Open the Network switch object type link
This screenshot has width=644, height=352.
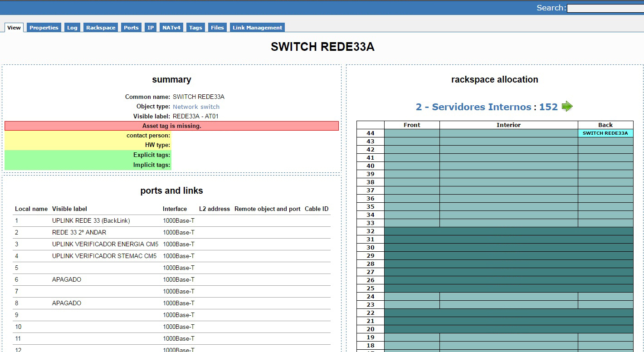pyautogui.click(x=196, y=107)
